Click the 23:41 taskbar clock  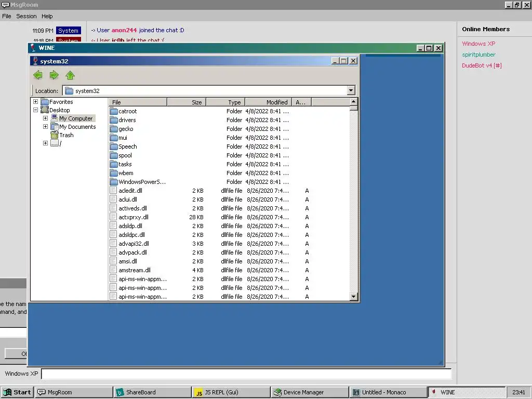click(518, 392)
